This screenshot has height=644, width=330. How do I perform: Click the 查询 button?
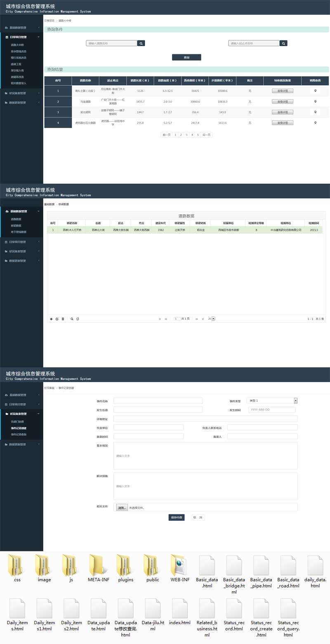coord(186,57)
